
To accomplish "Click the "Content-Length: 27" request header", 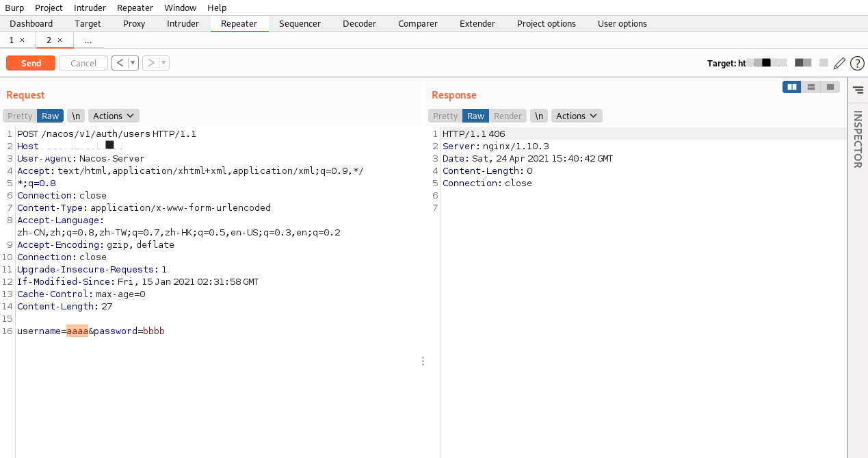I will click(x=65, y=306).
